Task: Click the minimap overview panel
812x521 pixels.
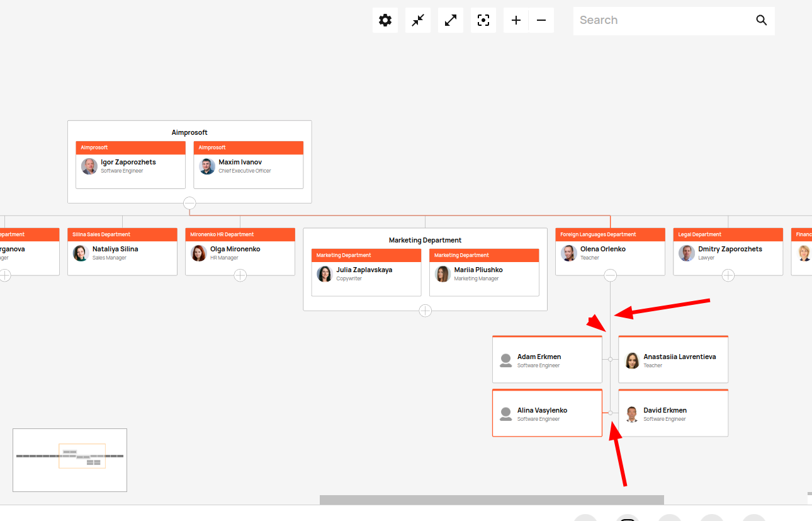Action: [69, 459]
